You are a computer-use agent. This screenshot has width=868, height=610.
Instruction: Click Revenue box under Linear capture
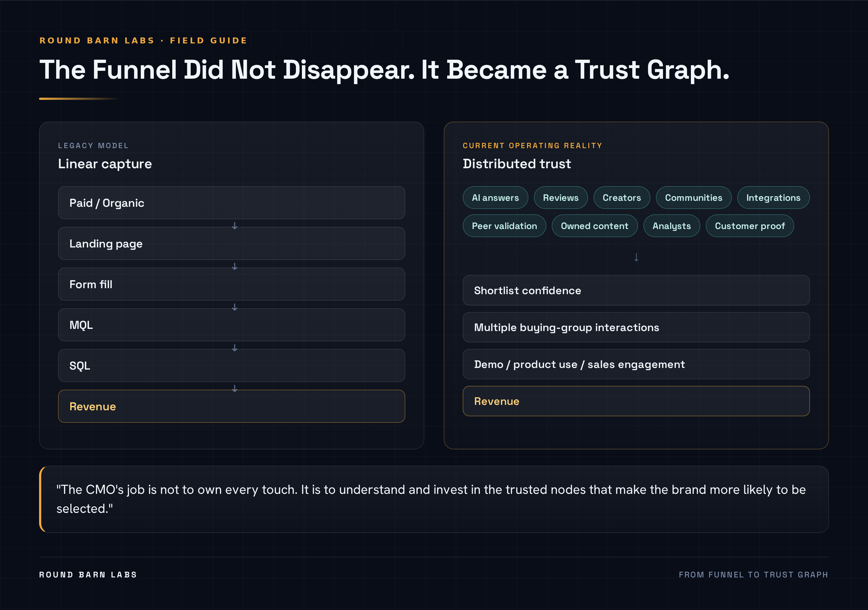point(231,406)
